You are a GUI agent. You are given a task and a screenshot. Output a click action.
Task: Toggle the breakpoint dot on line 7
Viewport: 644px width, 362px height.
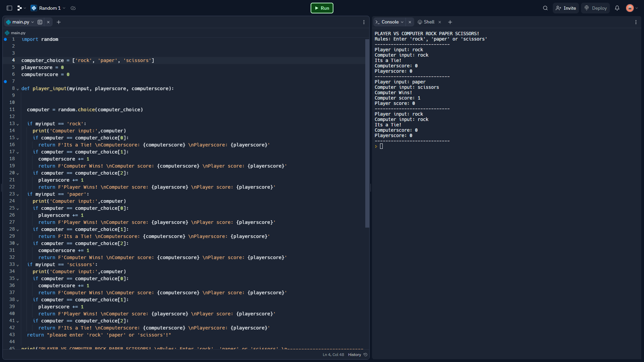(x=5, y=81)
